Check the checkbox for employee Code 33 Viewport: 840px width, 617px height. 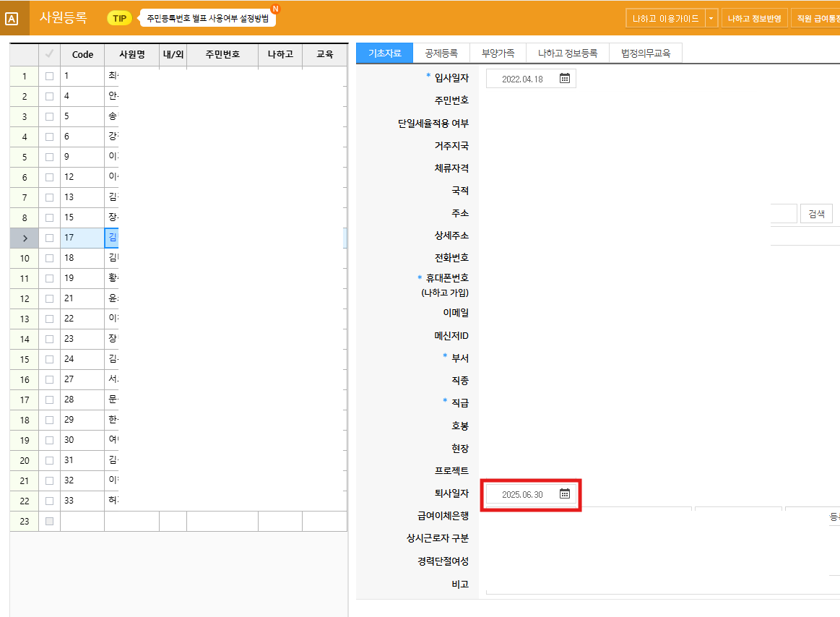[48, 500]
